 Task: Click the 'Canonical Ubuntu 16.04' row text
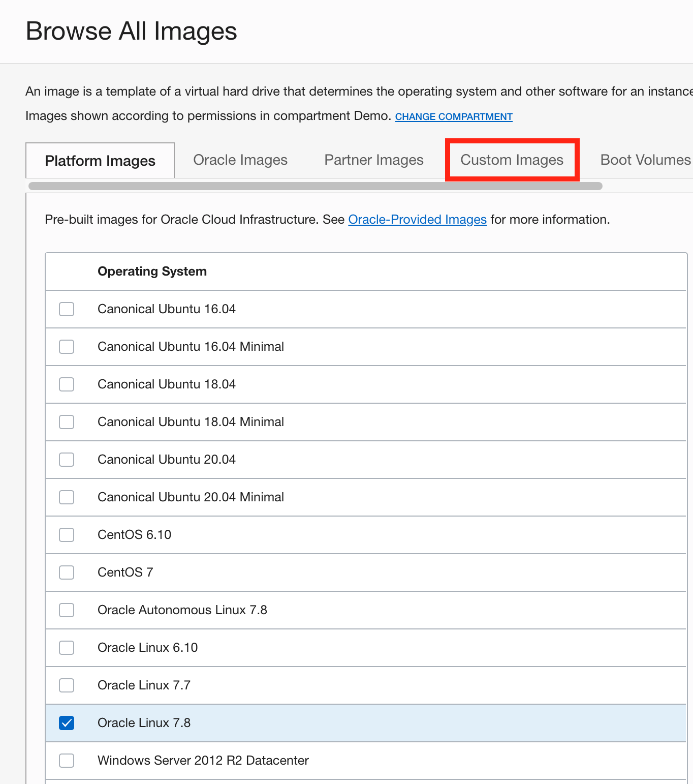167,309
